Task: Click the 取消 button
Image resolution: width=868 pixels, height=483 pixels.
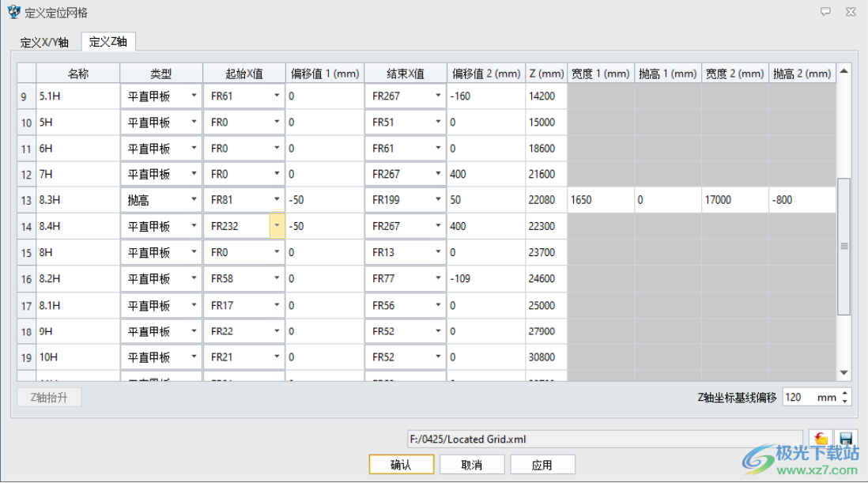Action: pos(472,465)
